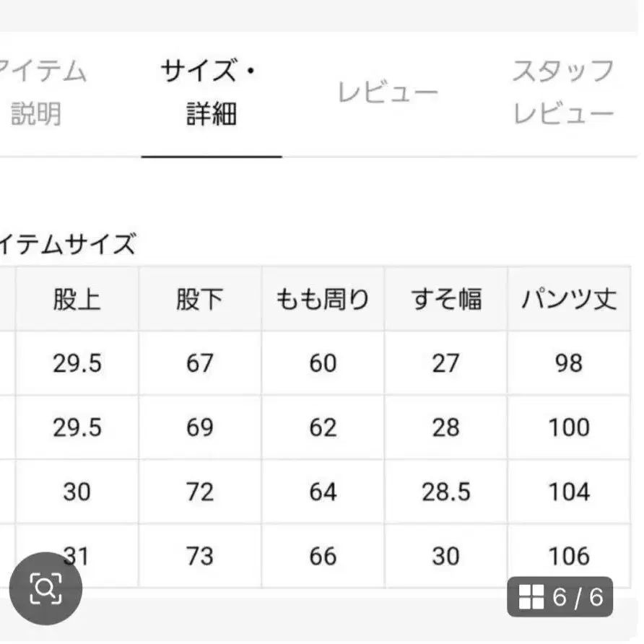This screenshot has width=644, height=644.
Task: Click the パンツ丈 value 100 cell
Action: click(x=569, y=427)
